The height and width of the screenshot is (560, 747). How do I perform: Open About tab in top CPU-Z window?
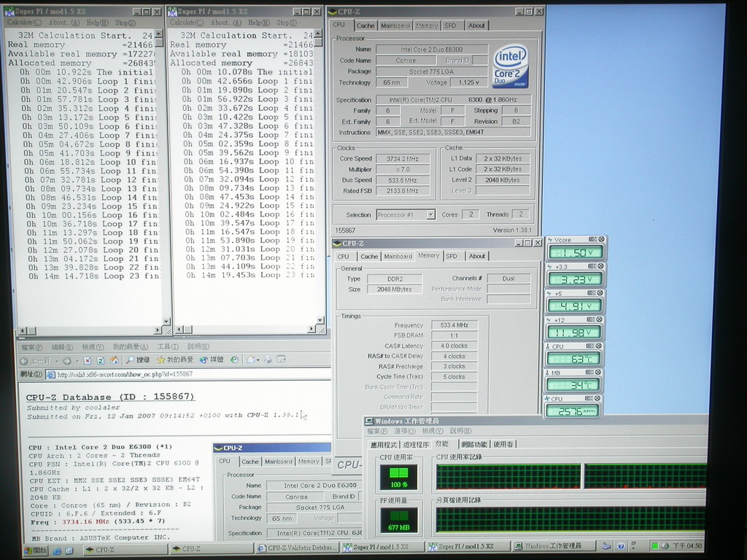[x=476, y=26]
